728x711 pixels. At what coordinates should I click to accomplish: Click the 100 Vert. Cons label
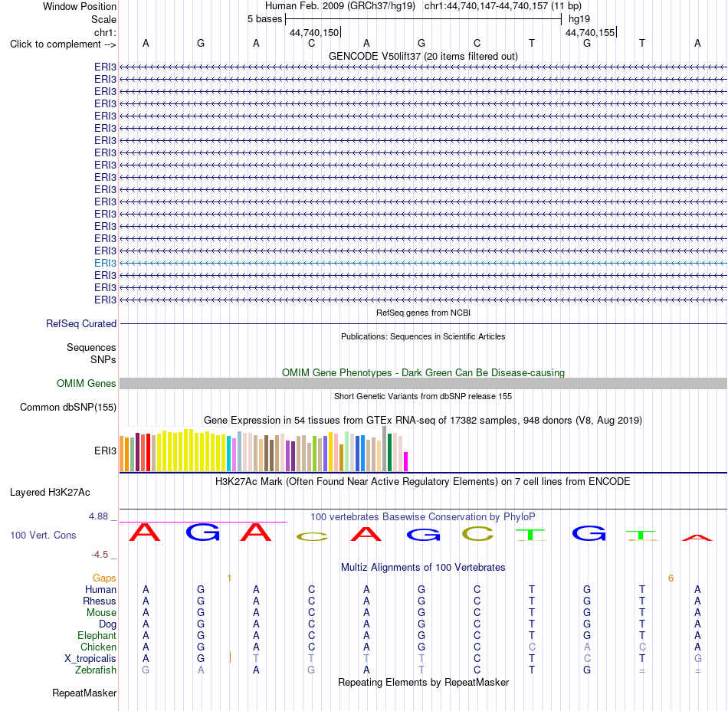pos(43,535)
